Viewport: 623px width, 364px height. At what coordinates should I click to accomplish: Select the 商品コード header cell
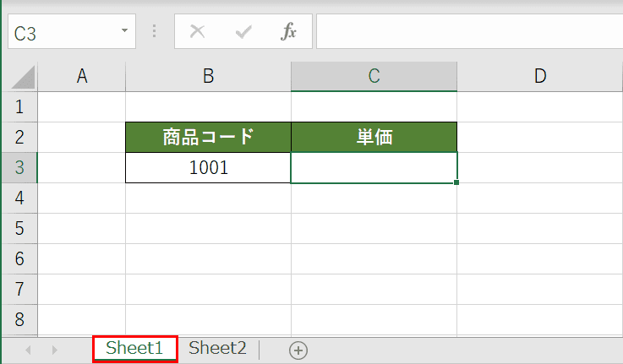[208, 138]
